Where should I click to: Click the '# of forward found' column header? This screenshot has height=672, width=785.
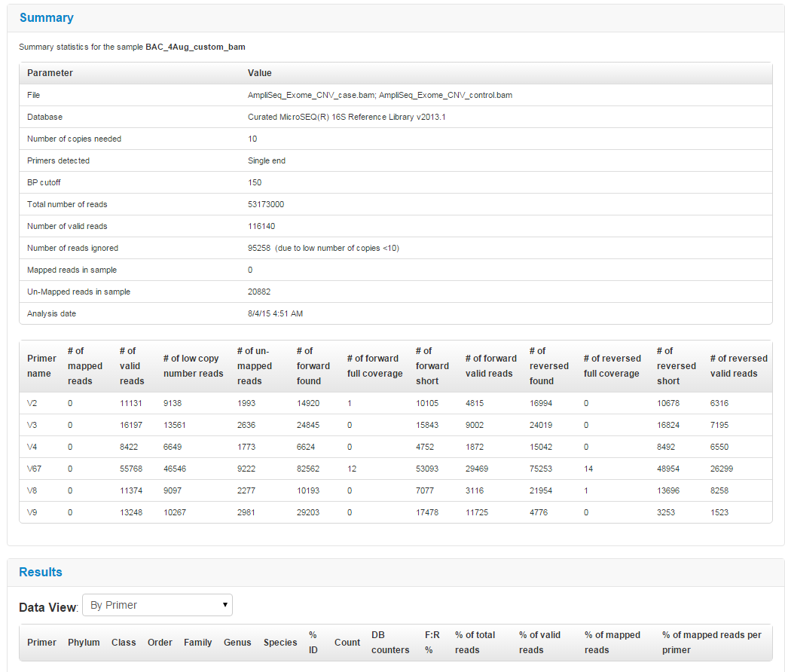coord(313,366)
